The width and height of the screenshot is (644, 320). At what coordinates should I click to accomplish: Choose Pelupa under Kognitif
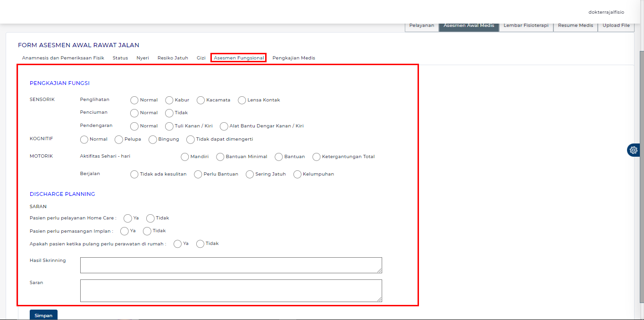[x=119, y=140]
